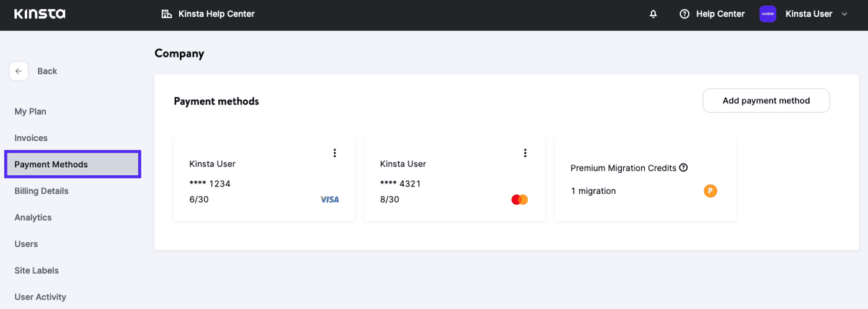
Task: Click Add payment method button
Action: point(766,100)
